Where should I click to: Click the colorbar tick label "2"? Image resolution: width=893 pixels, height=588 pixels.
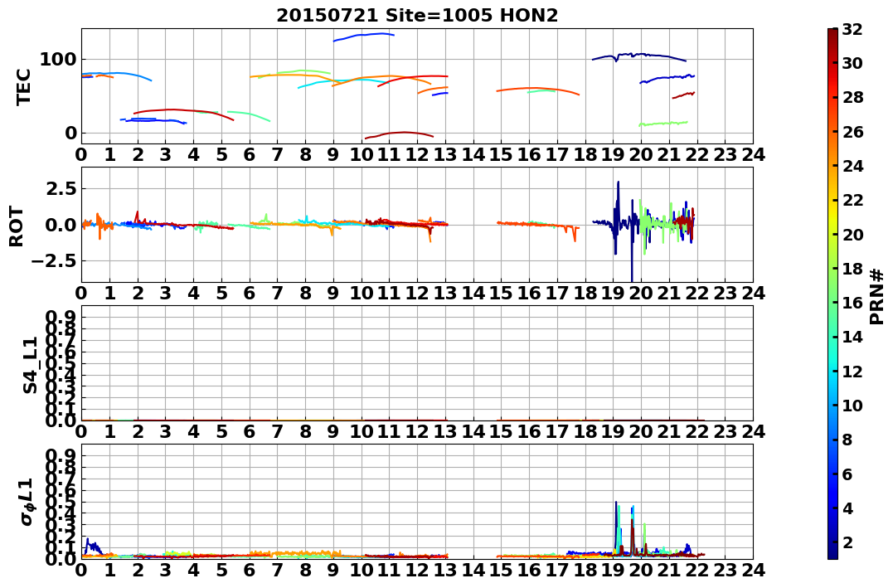847,542
